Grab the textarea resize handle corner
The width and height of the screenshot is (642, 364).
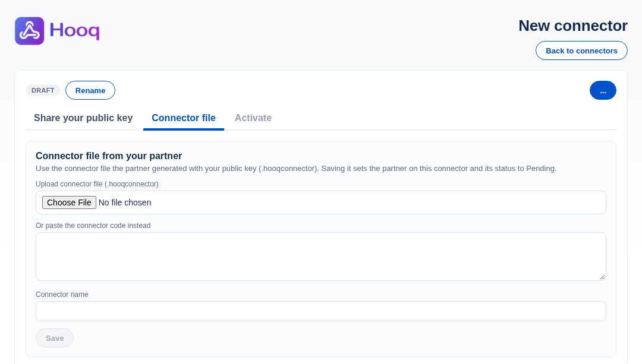point(602,277)
